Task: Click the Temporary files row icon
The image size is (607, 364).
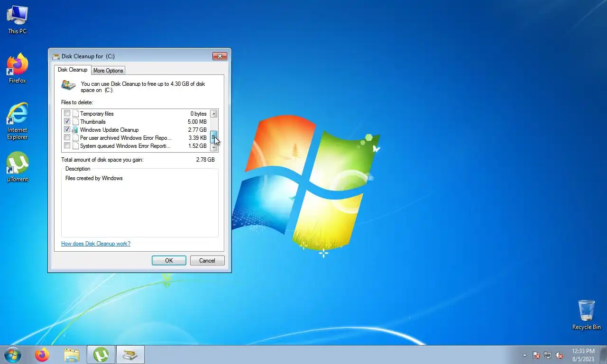Action: 75,114
